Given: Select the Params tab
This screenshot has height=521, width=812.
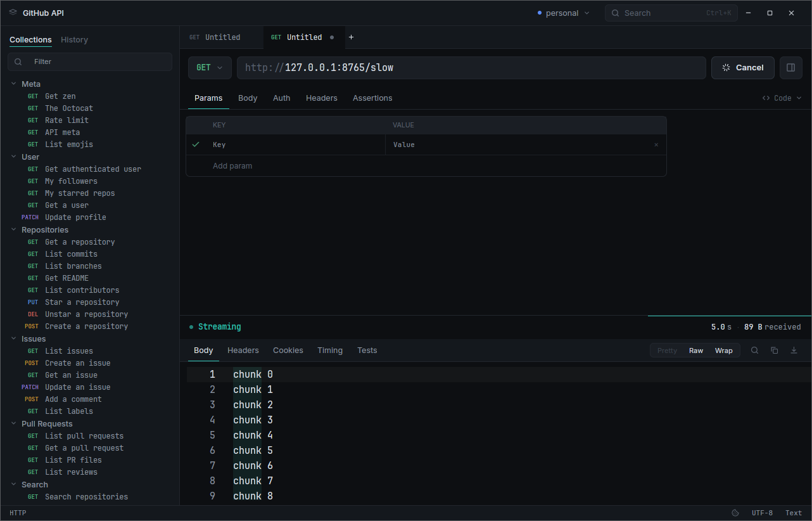Looking at the screenshot, I should 208,98.
